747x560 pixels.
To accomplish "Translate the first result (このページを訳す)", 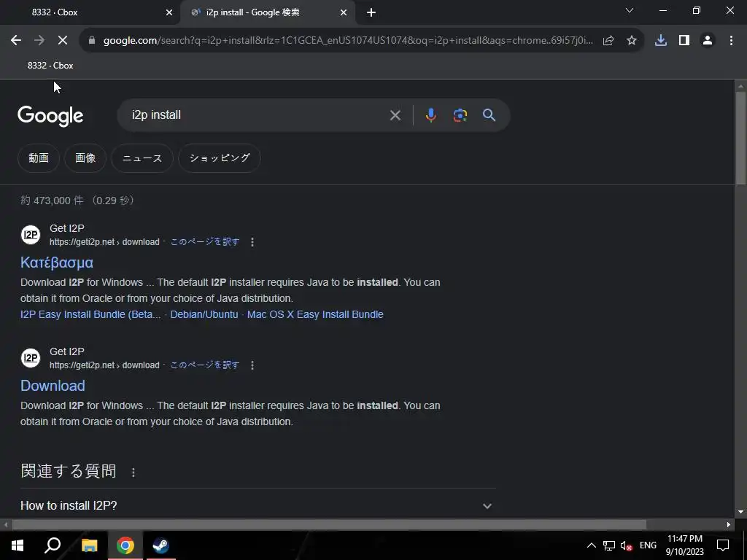I will tap(205, 242).
